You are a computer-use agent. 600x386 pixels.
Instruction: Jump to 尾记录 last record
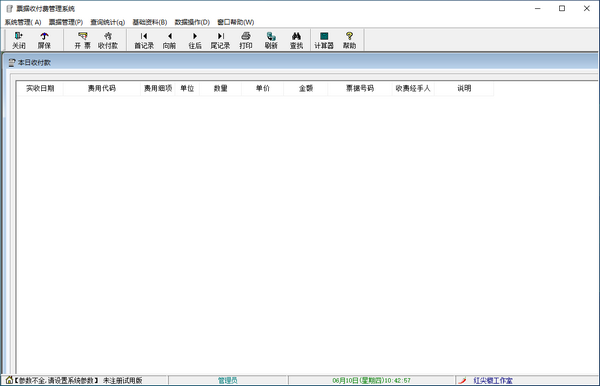(220, 40)
